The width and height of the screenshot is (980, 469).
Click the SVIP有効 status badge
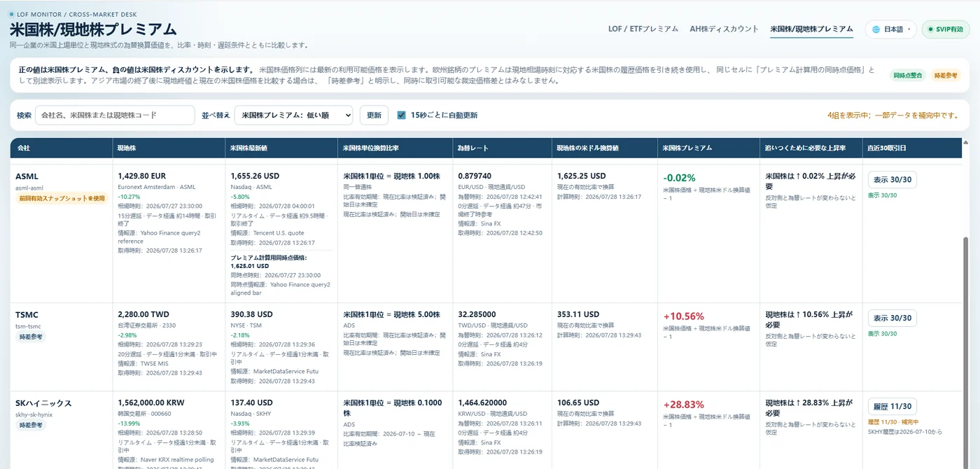tap(946, 29)
